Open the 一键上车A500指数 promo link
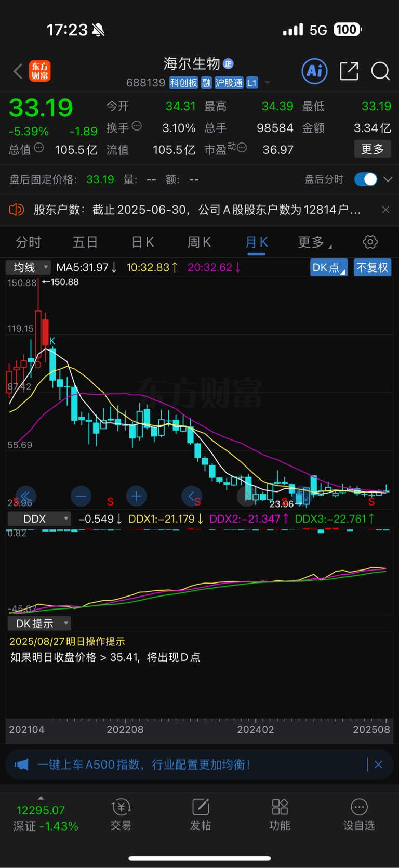The image size is (399, 868). pos(144,765)
